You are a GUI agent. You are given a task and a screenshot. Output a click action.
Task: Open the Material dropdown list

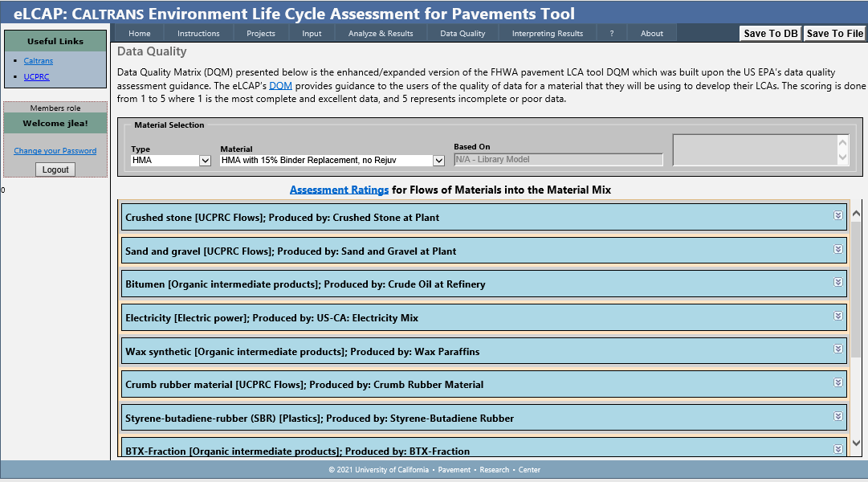tap(332, 161)
